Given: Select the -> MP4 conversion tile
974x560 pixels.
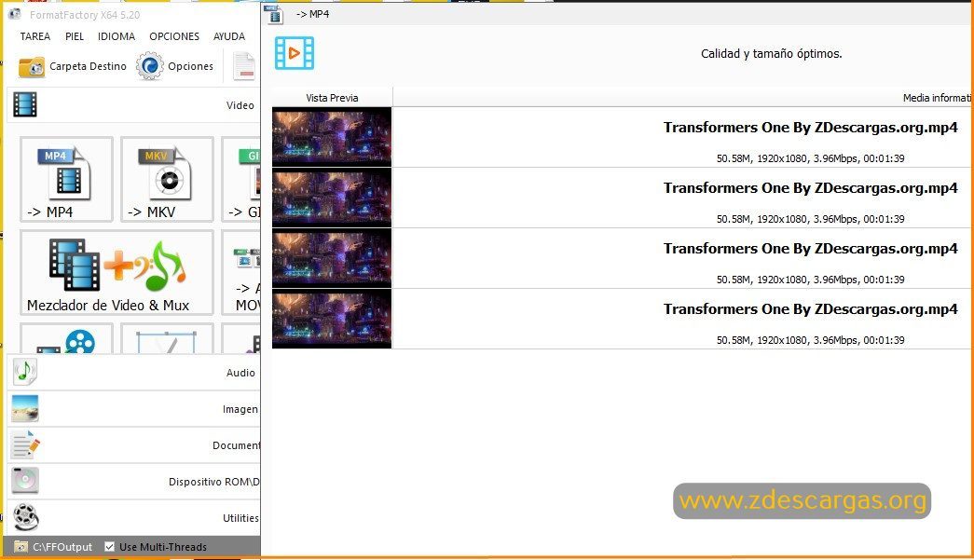Looking at the screenshot, I should point(66,180).
